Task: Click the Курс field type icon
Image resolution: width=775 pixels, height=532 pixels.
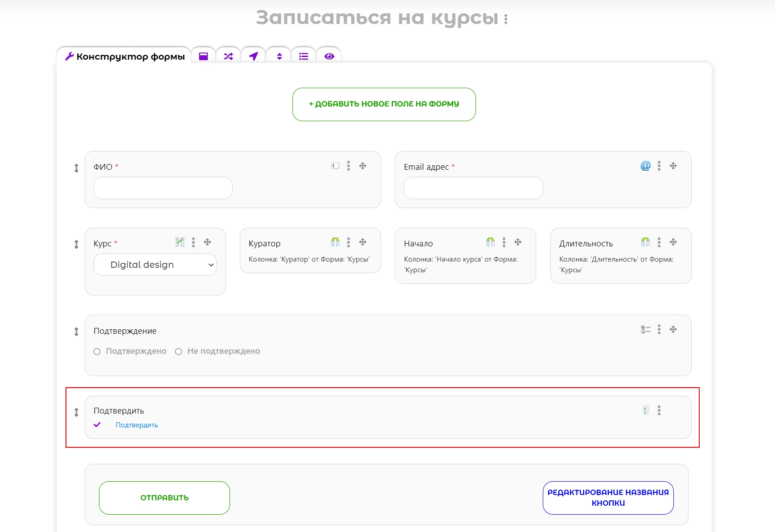Action: pos(180,242)
